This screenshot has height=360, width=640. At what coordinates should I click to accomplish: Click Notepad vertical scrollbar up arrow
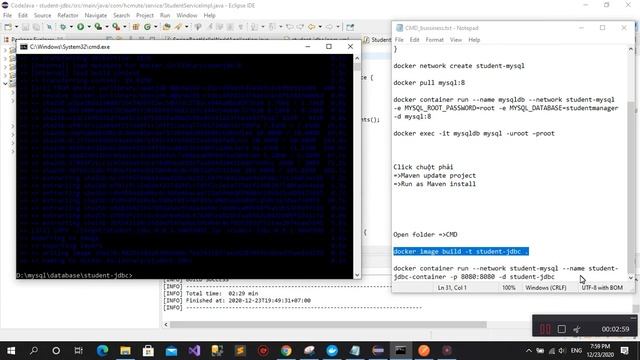coord(631,49)
